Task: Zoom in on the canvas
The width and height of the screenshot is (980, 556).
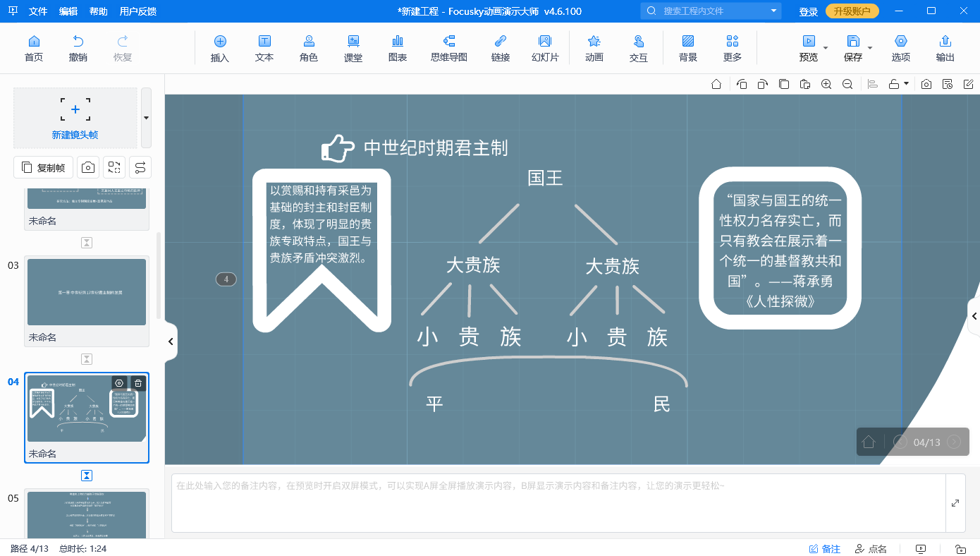Action: (826, 84)
